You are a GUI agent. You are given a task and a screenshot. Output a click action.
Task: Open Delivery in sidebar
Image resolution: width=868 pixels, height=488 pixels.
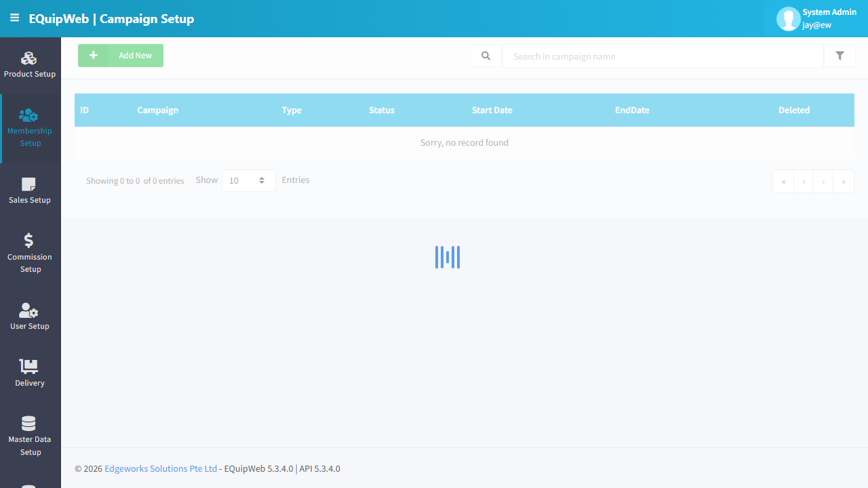(30, 374)
